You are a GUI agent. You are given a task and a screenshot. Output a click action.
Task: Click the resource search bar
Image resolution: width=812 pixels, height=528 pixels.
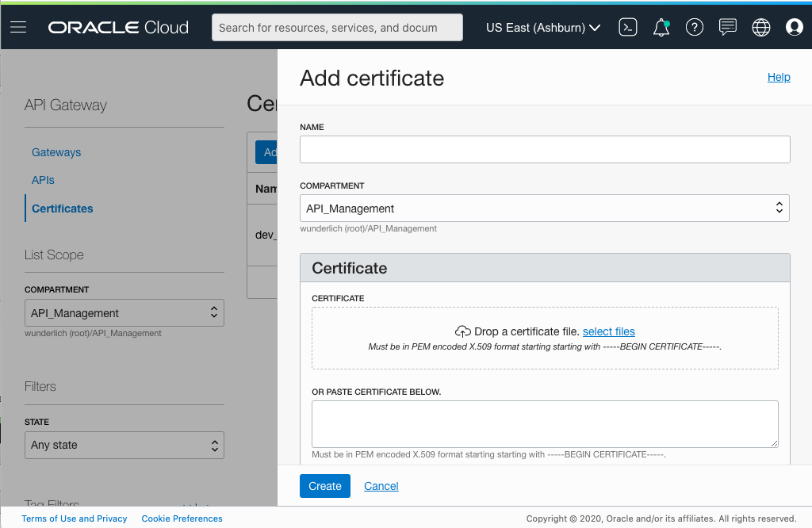coord(337,27)
